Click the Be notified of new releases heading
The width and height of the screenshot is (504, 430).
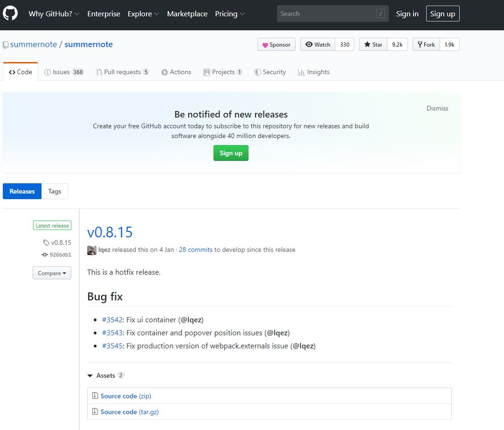click(231, 114)
